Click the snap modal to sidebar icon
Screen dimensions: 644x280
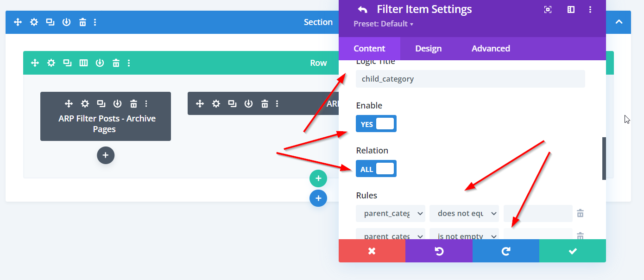tap(571, 9)
